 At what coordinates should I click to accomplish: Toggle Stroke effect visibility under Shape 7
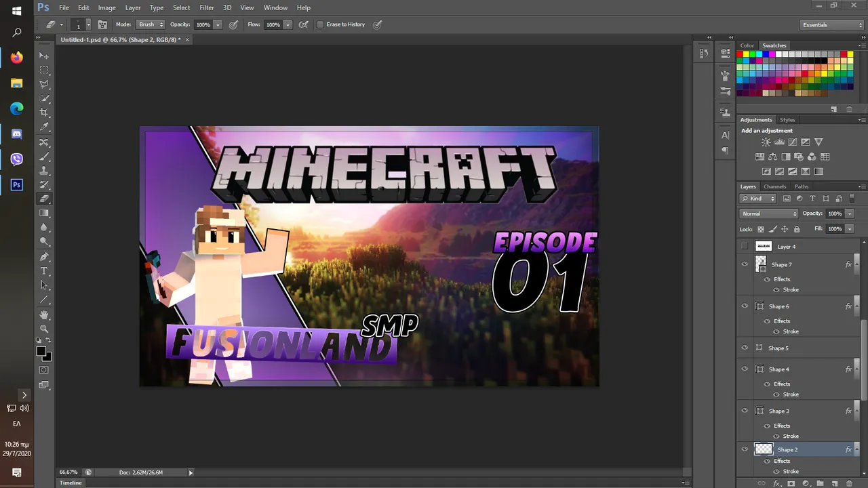(x=776, y=290)
